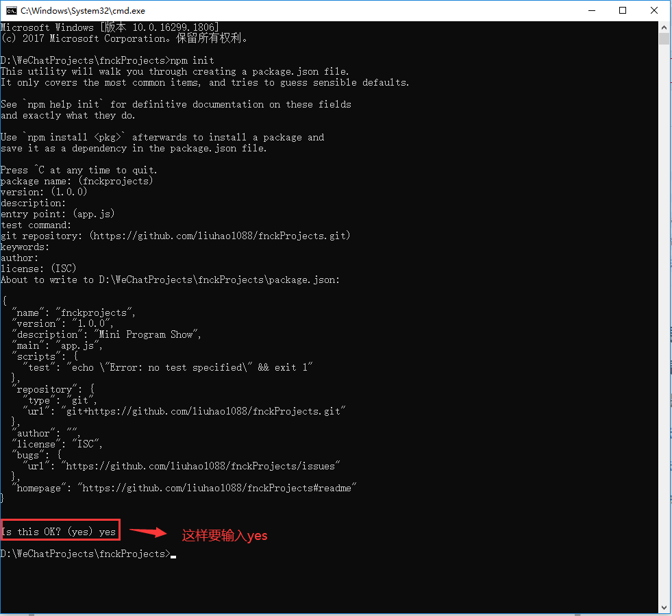Click the 'author:' prompt line
The width and height of the screenshot is (672, 616).
(19, 258)
